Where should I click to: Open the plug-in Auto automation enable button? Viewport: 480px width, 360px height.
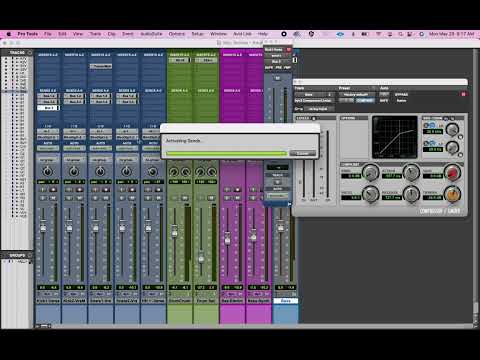pos(384,94)
